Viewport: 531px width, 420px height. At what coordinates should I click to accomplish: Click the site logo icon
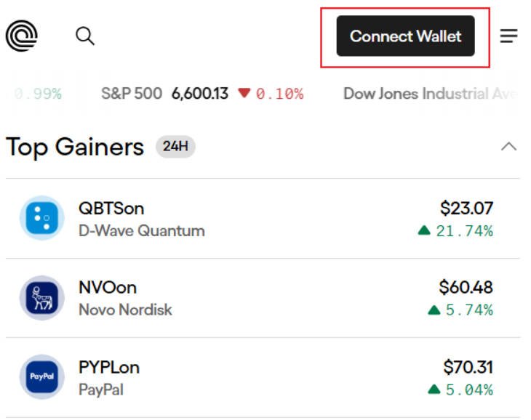22,36
